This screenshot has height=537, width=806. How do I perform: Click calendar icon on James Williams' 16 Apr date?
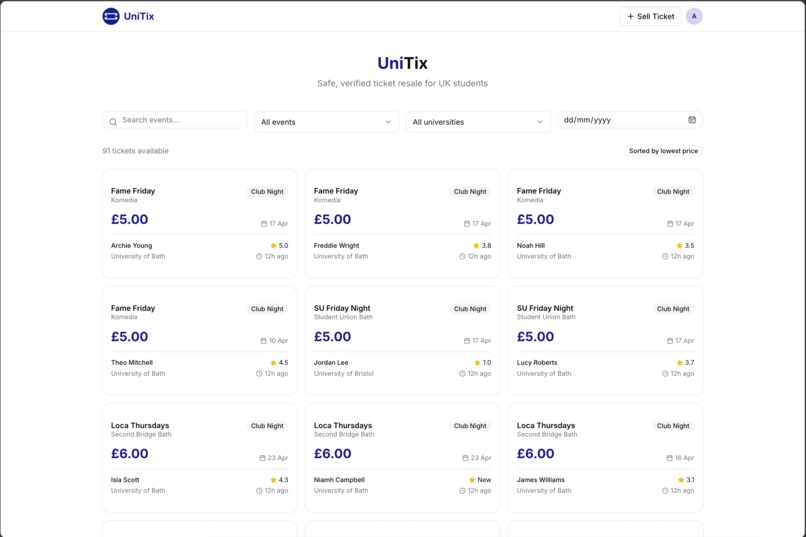pyautogui.click(x=669, y=458)
